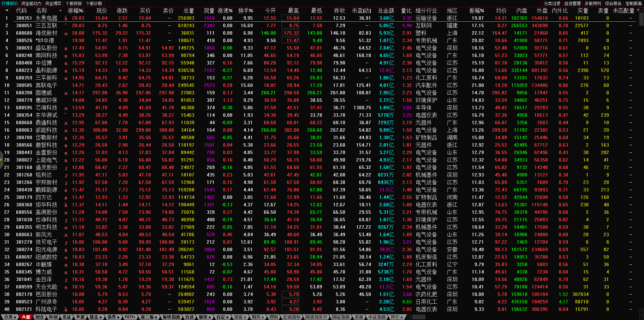Open 分类过滤 filter button
644x320 pixels.
(x=552, y=3)
